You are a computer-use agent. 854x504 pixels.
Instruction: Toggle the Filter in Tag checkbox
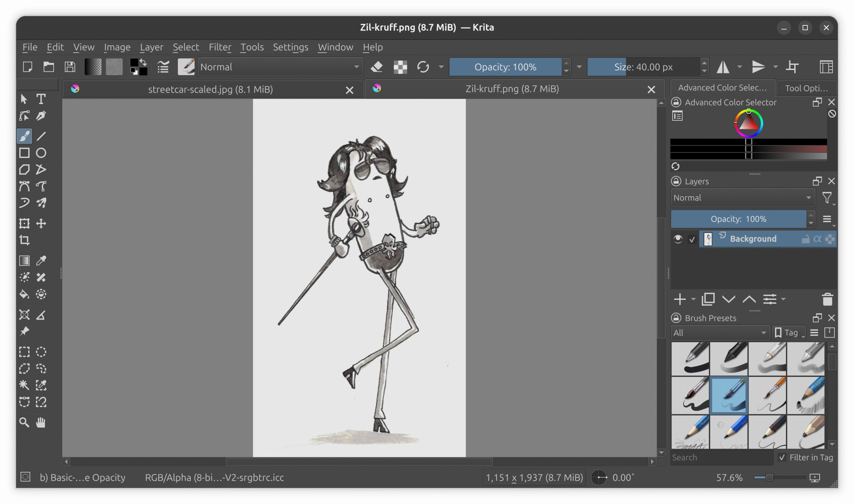point(782,457)
